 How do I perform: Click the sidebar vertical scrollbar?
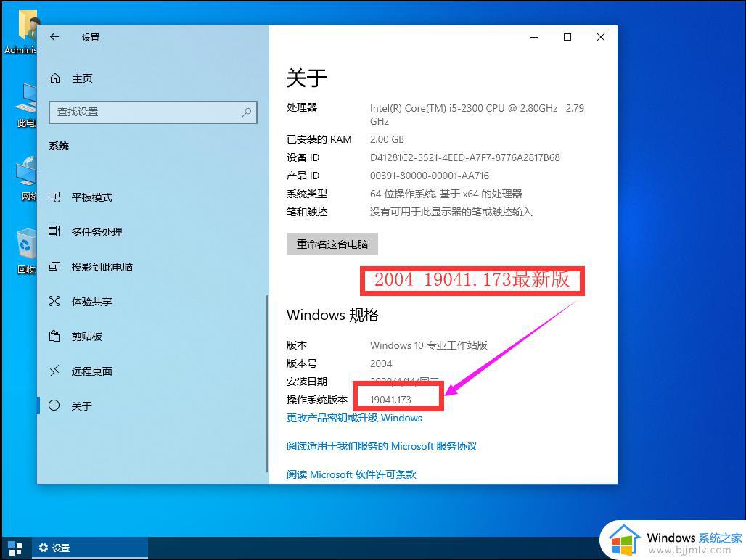(x=267, y=383)
